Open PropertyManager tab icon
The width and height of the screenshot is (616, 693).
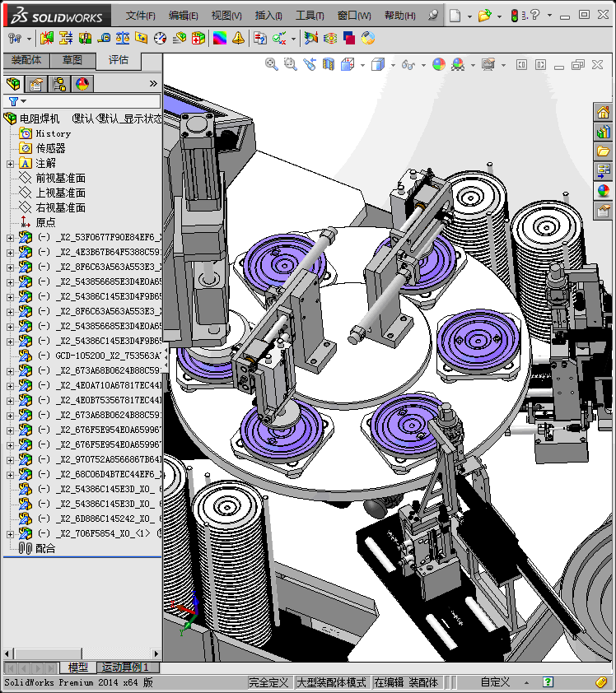(x=35, y=83)
